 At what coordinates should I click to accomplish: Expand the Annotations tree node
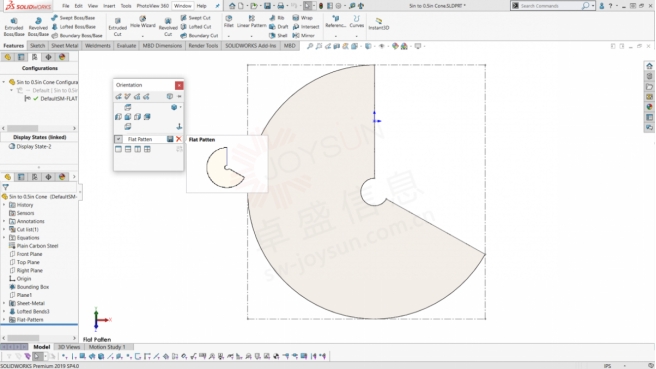pyautogui.click(x=4, y=221)
